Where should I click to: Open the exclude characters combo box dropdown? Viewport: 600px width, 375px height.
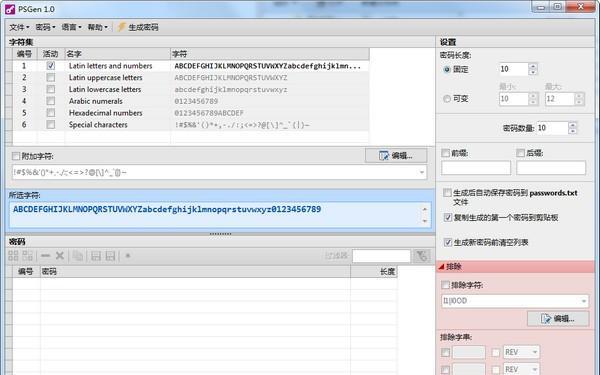pos(584,301)
